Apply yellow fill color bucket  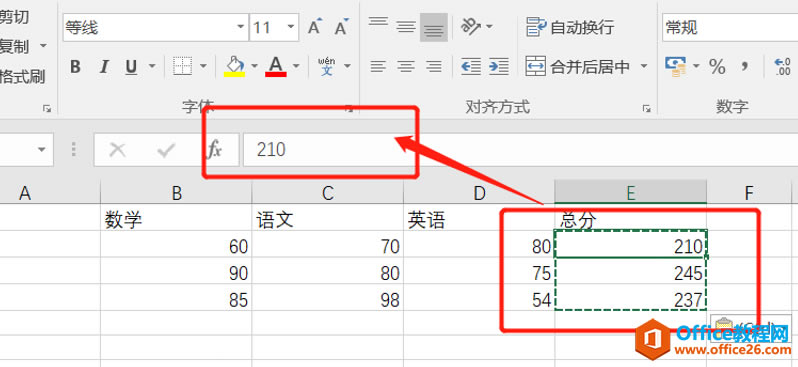coord(235,66)
